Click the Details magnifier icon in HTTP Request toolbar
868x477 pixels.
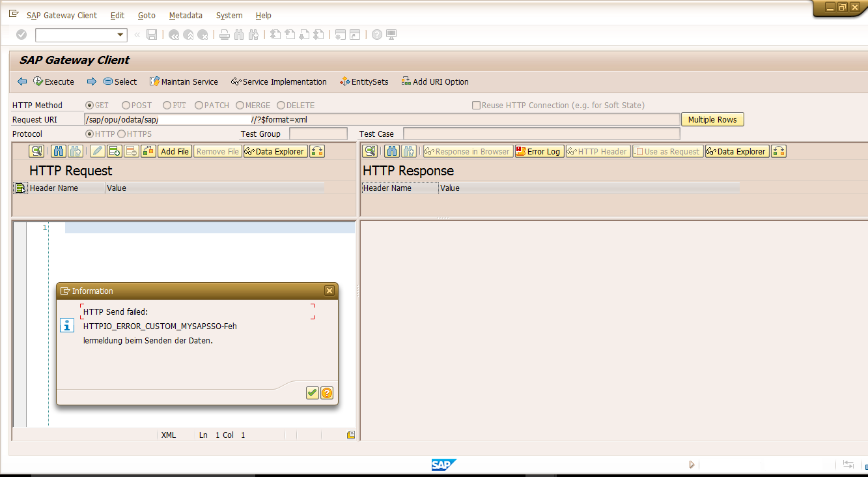click(36, 151)
